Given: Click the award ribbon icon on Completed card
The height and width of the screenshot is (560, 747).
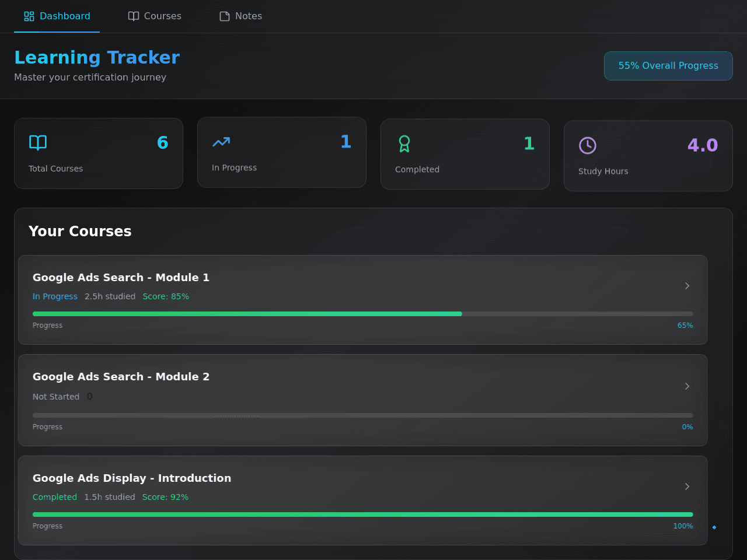Looking at the screenshot, I should (x=404, y=143).
